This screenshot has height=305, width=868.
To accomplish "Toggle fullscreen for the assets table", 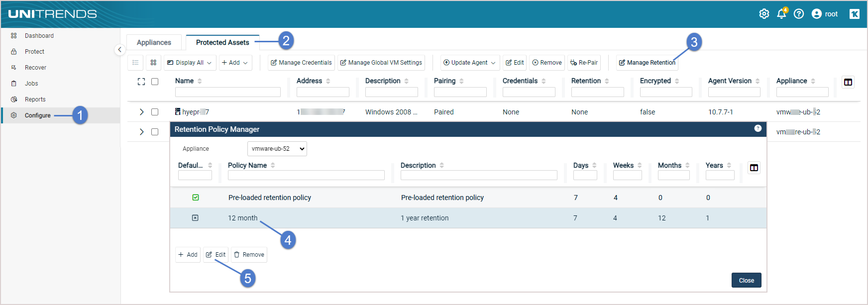I will [141, 82].
